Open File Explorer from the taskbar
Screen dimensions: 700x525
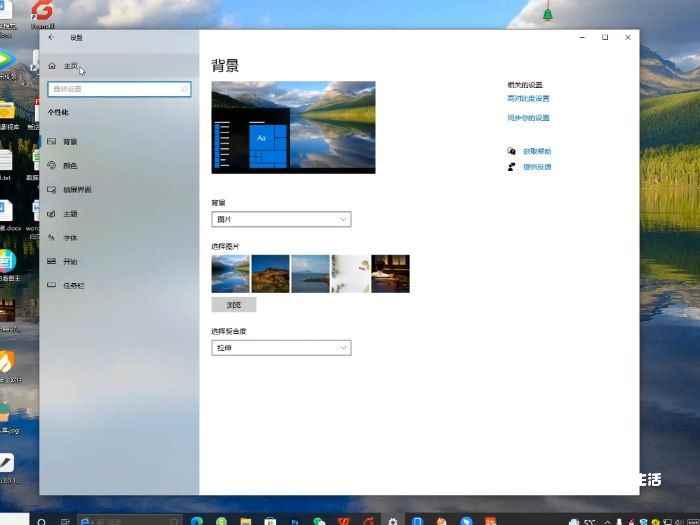click(246, 521)
